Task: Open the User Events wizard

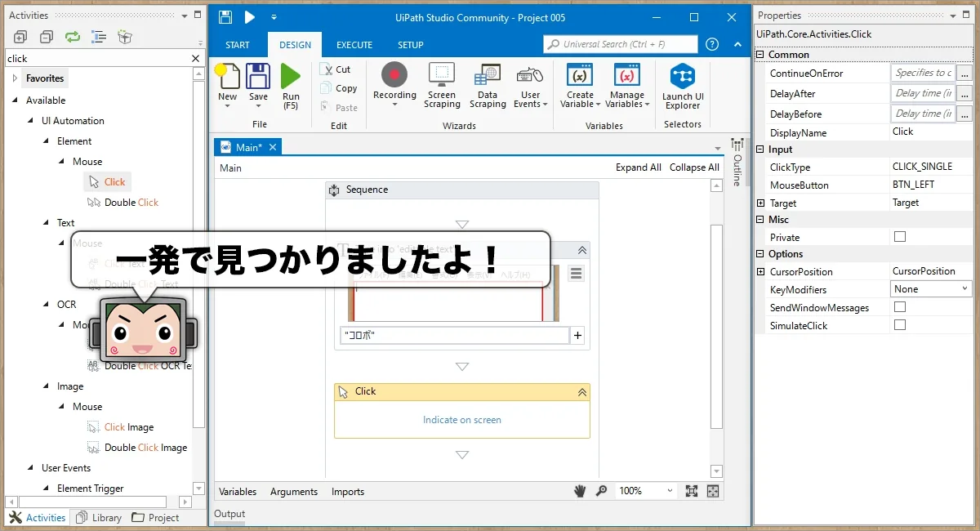Action: point(531,86)
